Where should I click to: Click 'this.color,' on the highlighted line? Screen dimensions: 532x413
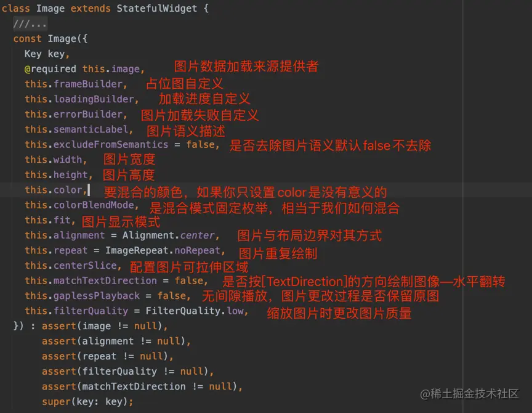[56, 190]
